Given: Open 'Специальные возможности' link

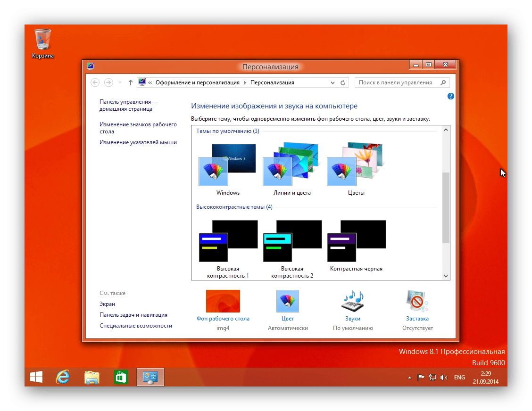Looking at the screenshot, I should click(136, 326).
